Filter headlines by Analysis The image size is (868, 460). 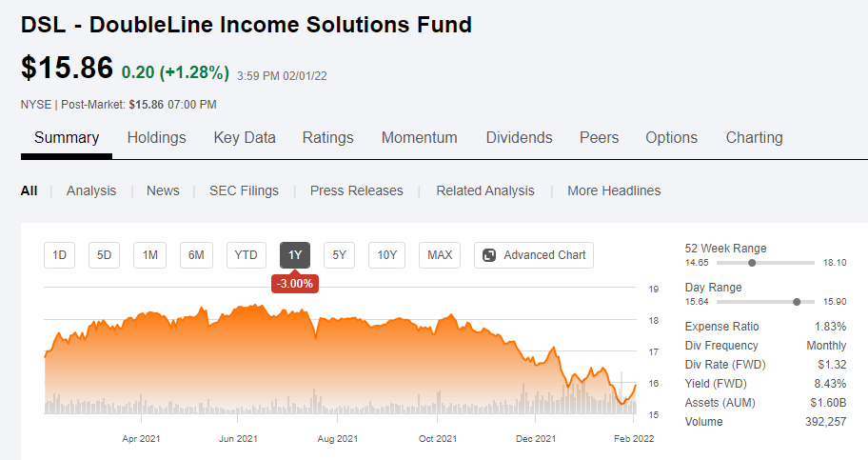[91, 190]
